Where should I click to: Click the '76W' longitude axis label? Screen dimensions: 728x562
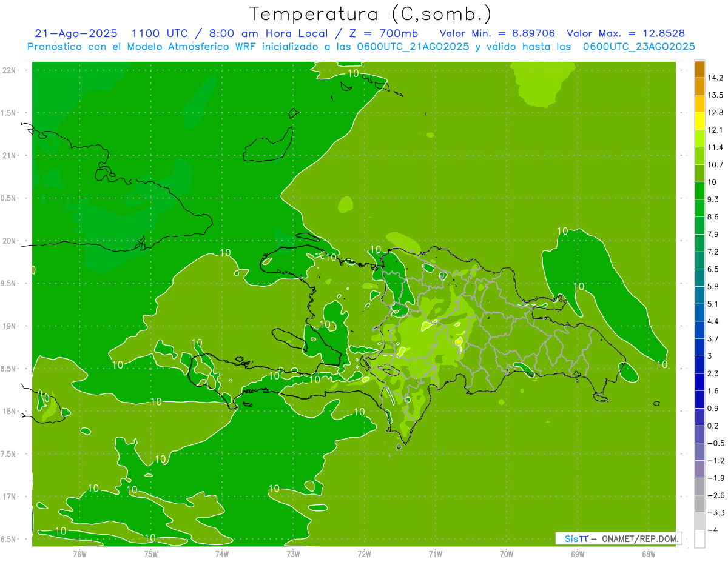pyautogui.click(x=79, y=554)
